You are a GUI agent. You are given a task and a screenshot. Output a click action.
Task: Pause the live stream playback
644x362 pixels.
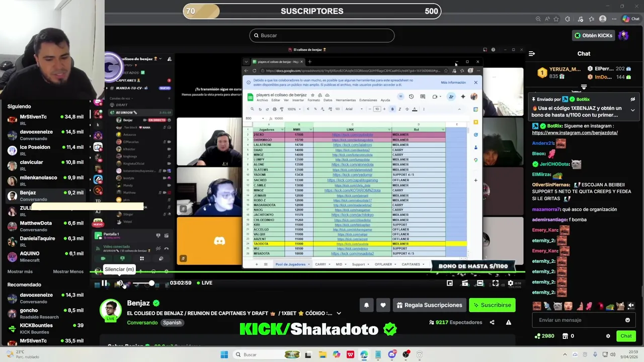pos(104,283)
